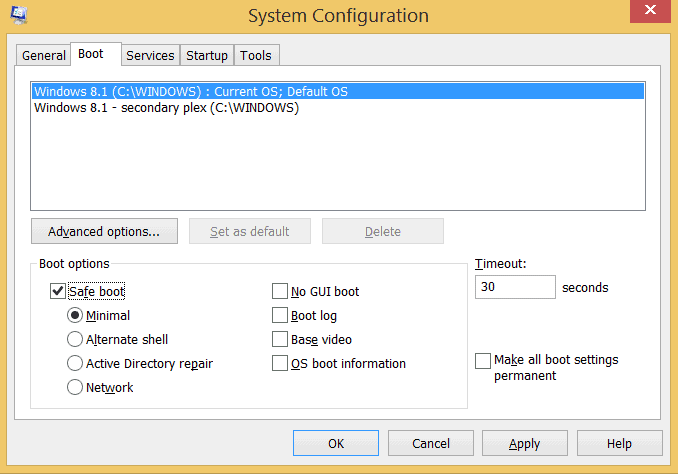Select the Current OS boot entry

coord(338,91)
